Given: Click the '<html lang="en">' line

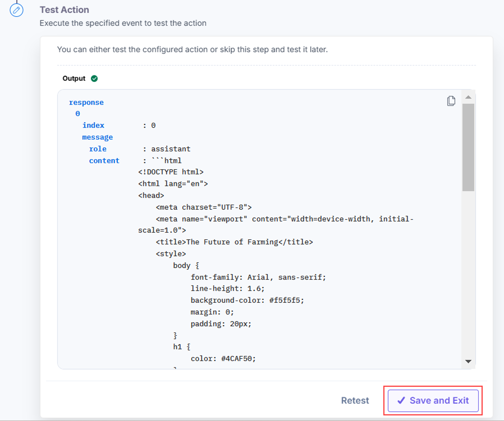Looking at the screenshot, I should pos(173,184).
